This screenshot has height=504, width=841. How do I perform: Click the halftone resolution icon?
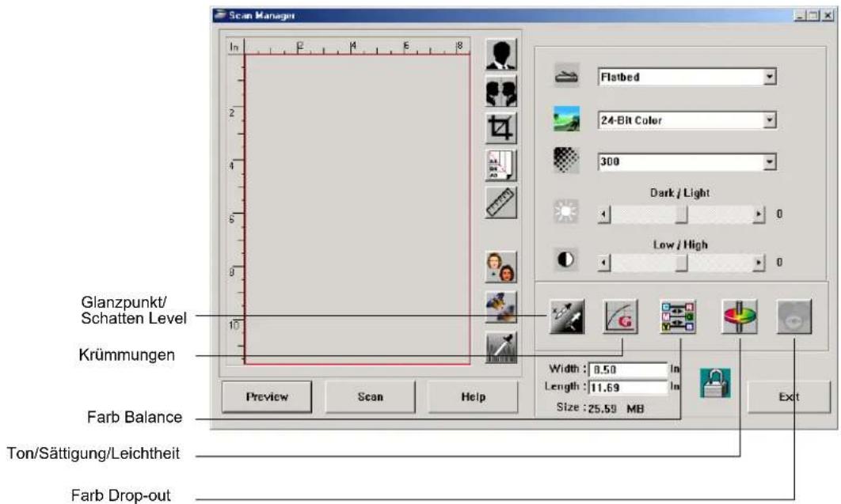tap(566, 161)
